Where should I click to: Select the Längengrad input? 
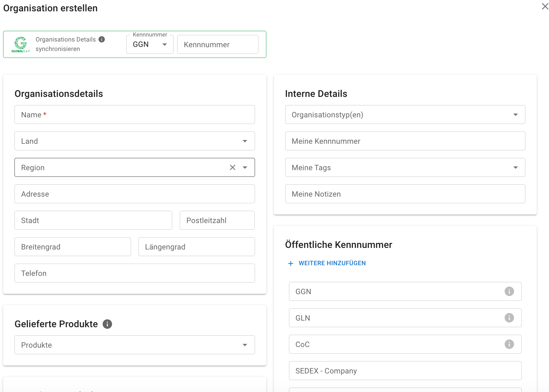pos(197,247)
